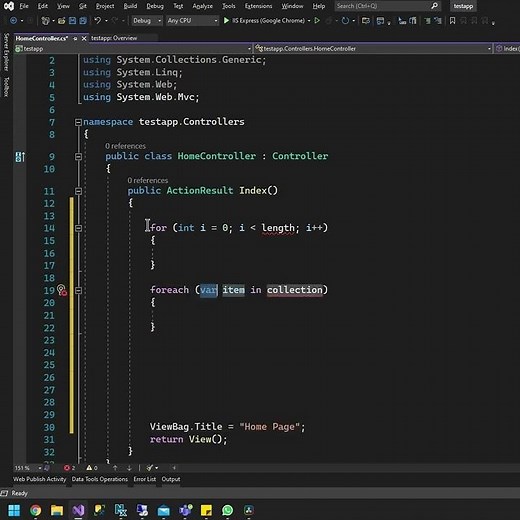Open the IIS Express browser dropdown arrow
The height and width of the screenshot is (520, 520).
point(309,21)
